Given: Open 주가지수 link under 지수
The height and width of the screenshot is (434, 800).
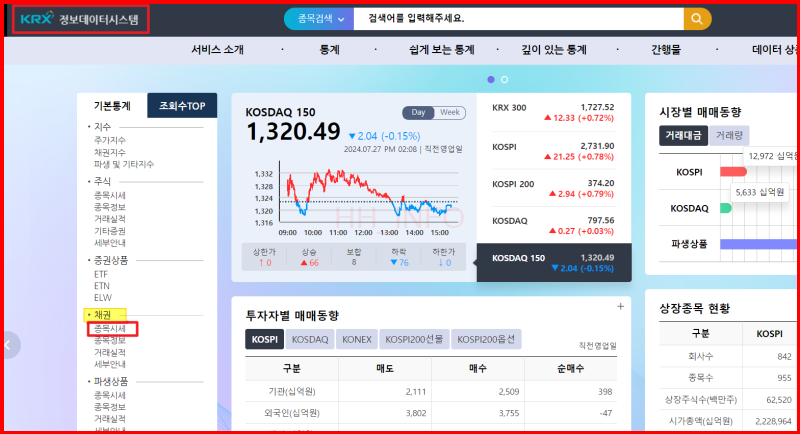Looking at the screenshot, I should [110, 140].
